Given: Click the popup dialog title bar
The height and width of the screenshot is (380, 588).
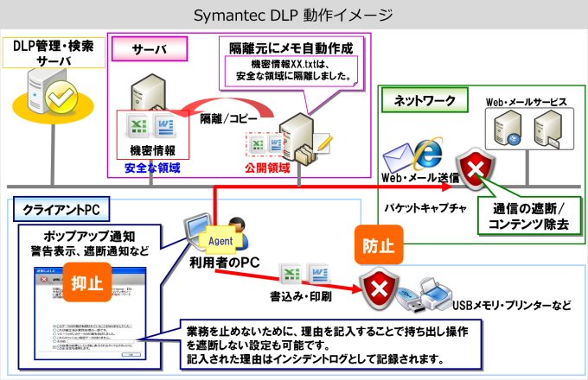Looking at the screenshot, I should click(x=90, y=270).
